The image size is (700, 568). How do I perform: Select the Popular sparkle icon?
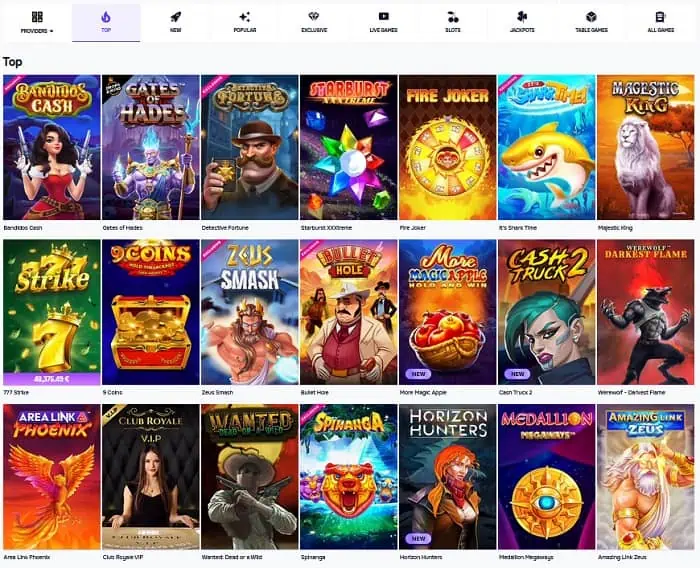coord(245,17)
